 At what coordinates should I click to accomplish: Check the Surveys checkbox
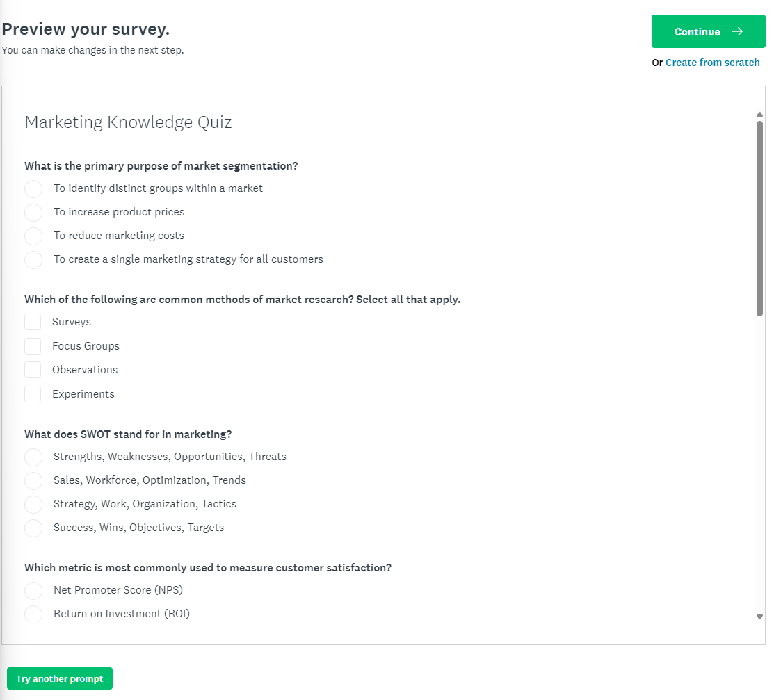[33, 321]
